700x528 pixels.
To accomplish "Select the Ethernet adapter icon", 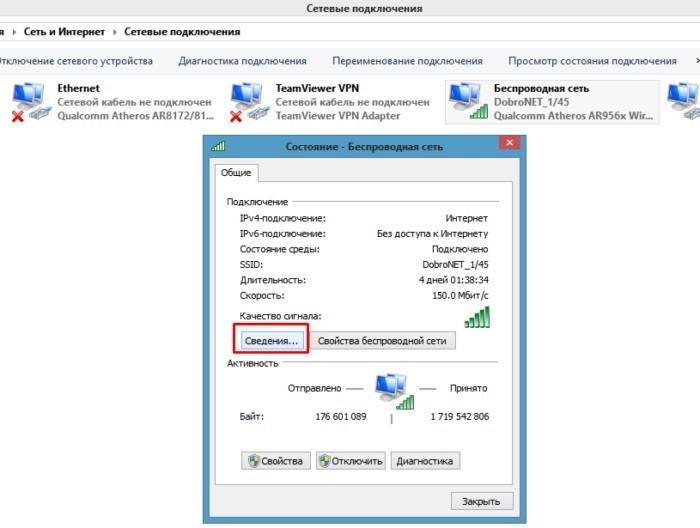I will [31, 102].
